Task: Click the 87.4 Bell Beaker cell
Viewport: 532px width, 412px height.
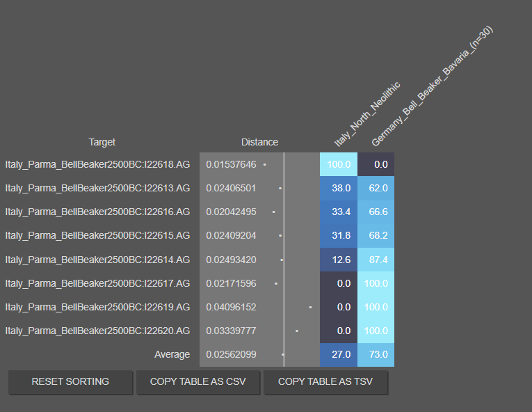Action: [x=376, y=260]
